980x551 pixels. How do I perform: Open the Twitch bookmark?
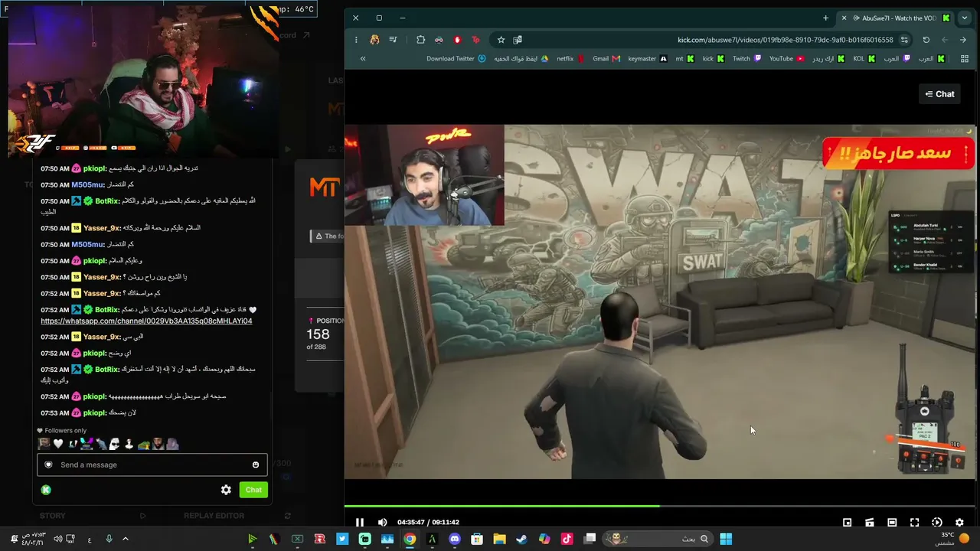point(746,59)
